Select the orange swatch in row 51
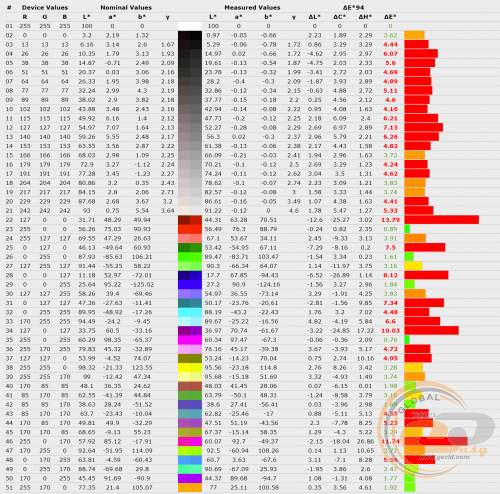 tap(190, 487)
